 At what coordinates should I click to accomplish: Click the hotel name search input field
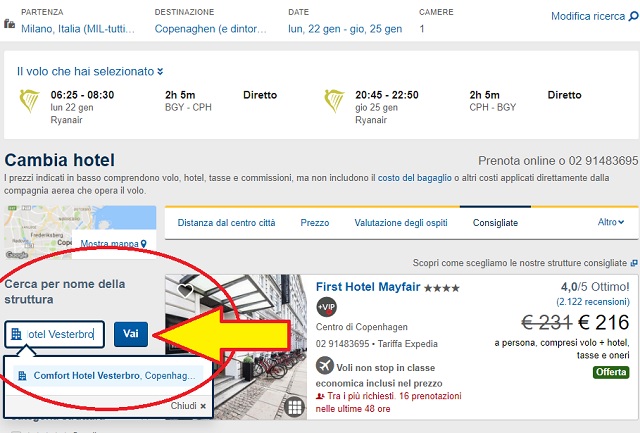click(x=55, y=334)
